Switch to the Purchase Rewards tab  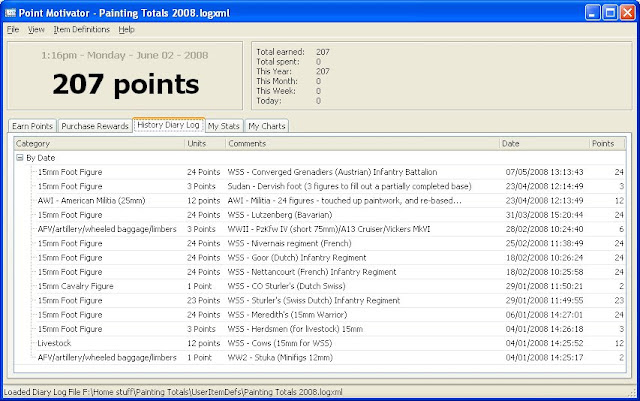pos(95,126)
